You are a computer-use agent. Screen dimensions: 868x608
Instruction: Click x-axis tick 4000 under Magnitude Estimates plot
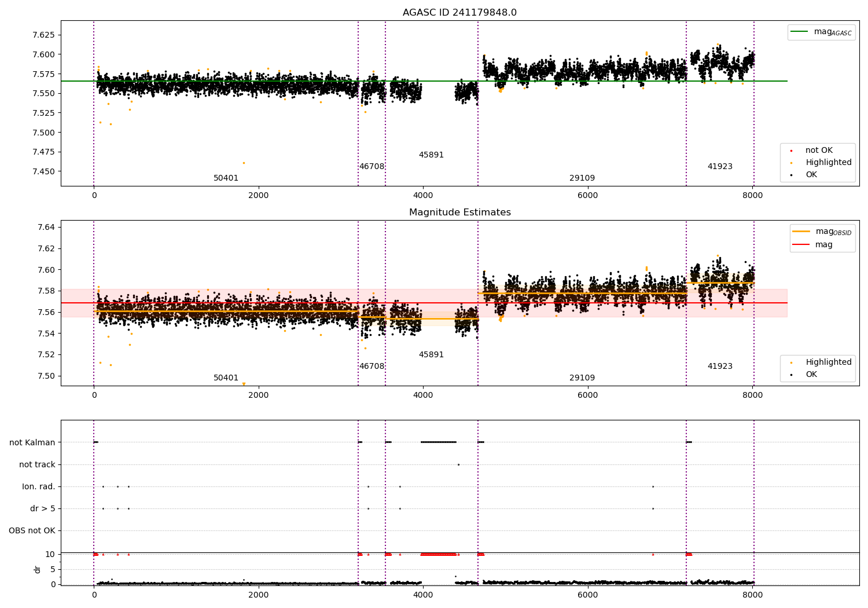pos(423,395)
